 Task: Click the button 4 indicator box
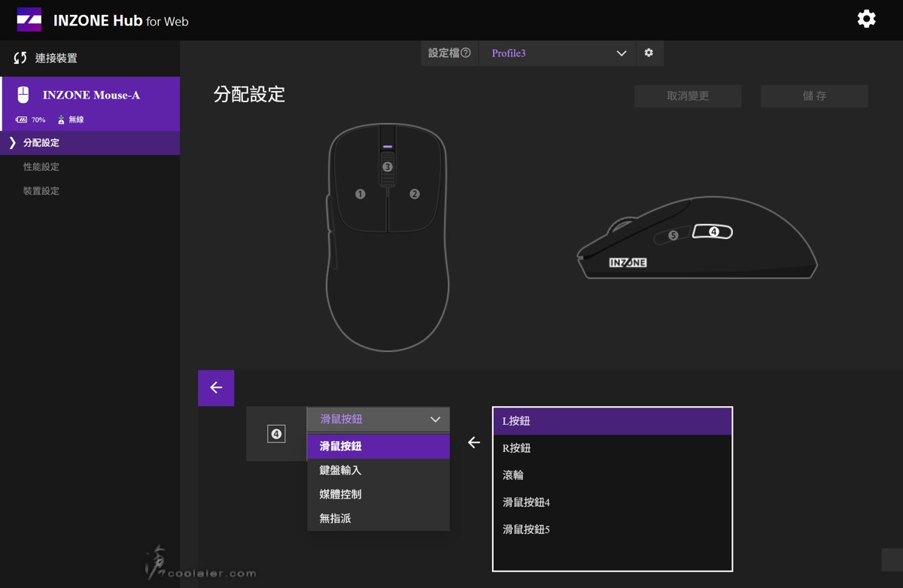pyautogui.click(x=276, y=434)
